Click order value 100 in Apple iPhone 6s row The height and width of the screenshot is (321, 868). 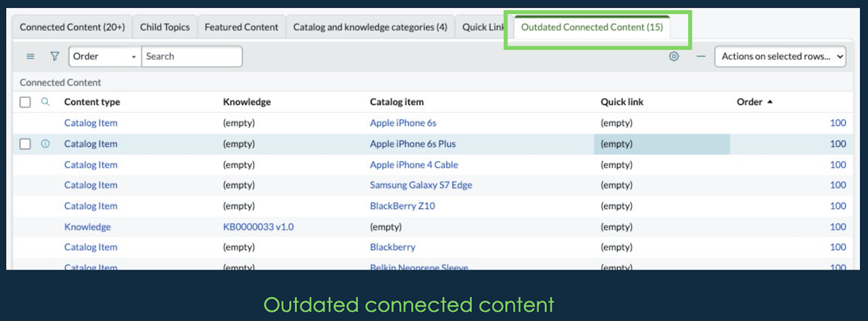click(838, 123)
